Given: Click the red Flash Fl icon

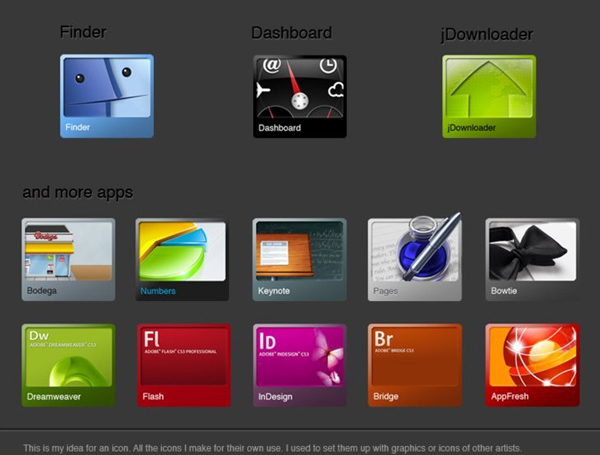Looking at the screenshot, I should pos(184,365).
